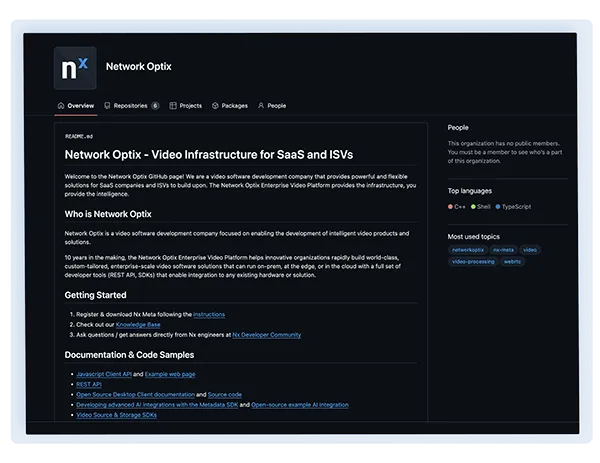The image size is (600, 463).
Task: Click the networkoptix topic tag
Action: [467, 249]
